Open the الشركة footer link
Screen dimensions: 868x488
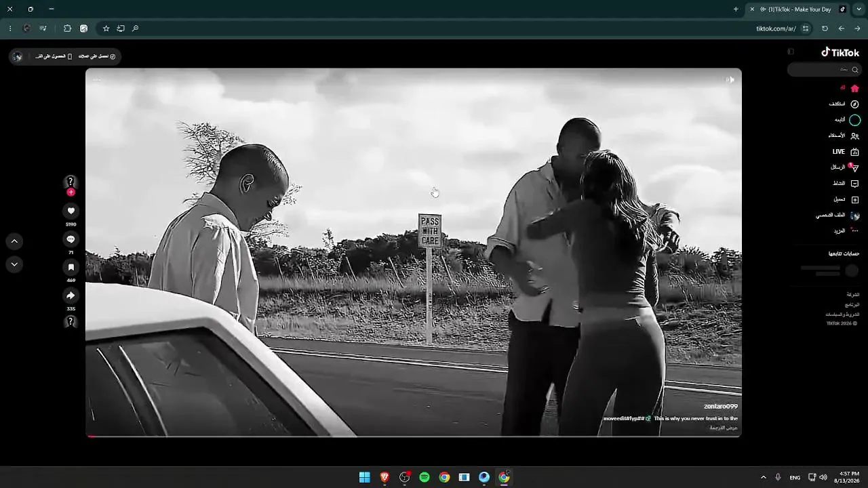pyautogui.click(x=853, y=295)
